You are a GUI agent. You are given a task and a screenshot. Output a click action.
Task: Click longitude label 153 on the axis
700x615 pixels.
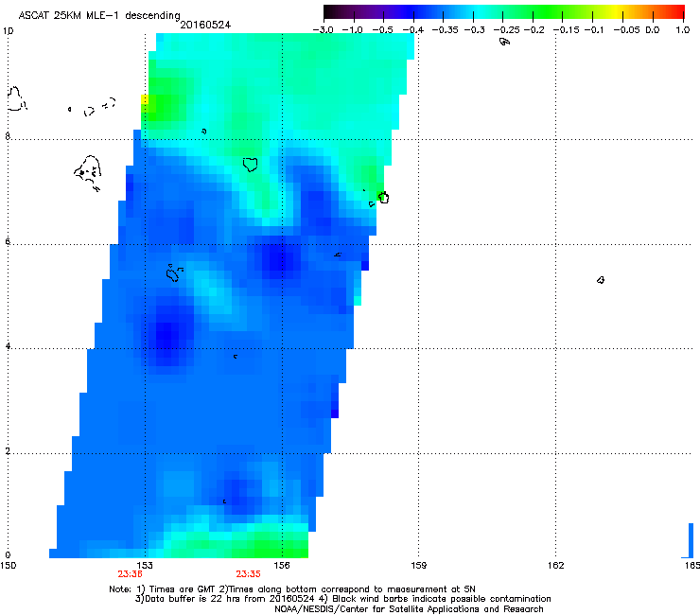point(145,566)
